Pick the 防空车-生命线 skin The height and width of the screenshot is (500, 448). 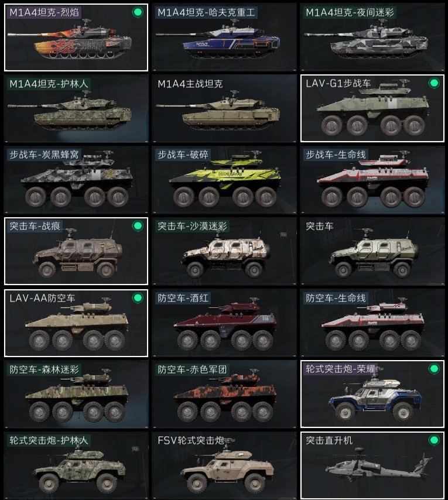click(372, 323)
